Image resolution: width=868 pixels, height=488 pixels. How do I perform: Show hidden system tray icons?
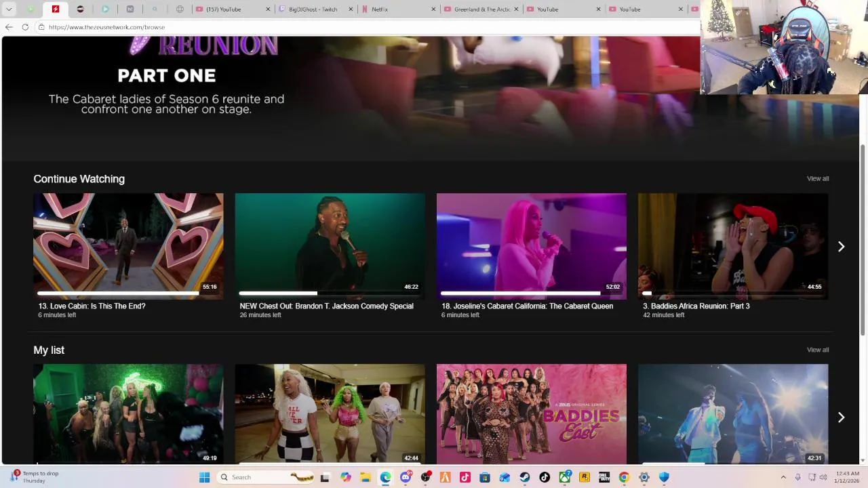783,477
